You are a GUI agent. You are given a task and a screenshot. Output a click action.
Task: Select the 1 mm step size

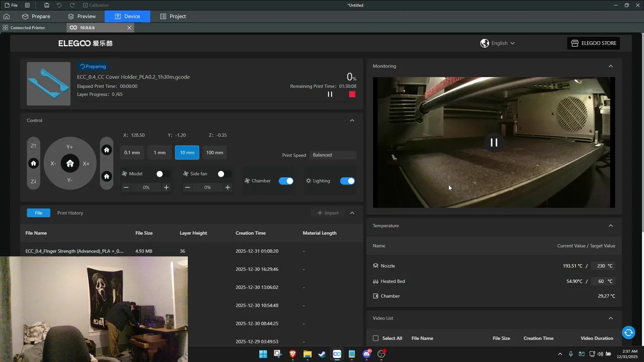point(159,152)
